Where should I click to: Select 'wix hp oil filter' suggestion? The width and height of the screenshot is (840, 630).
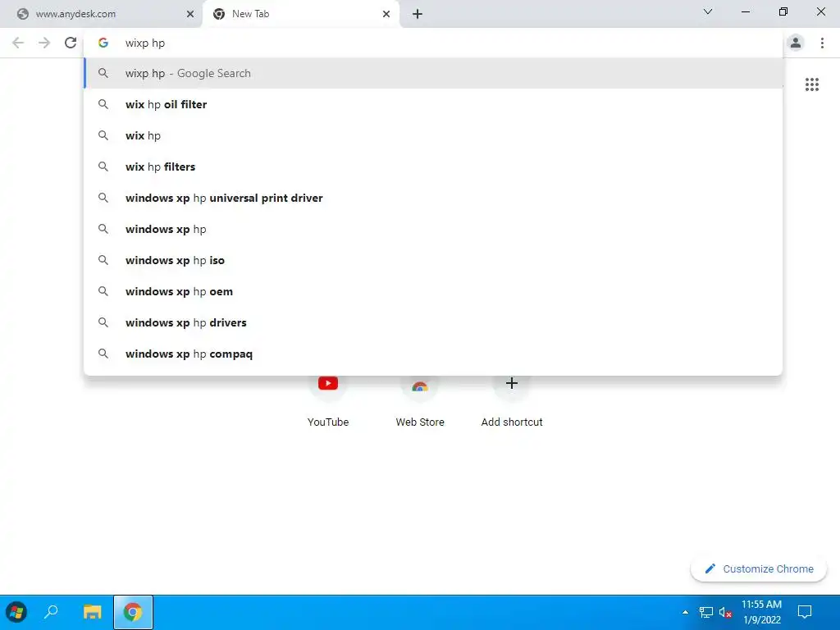[433, 104]
